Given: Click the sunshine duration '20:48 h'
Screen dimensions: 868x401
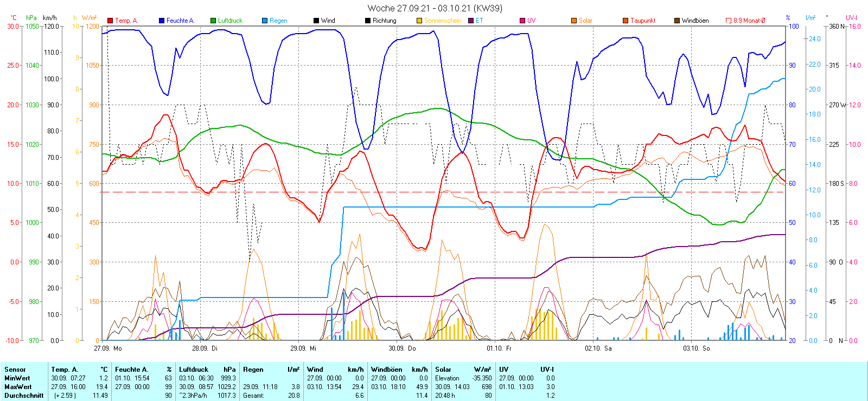Looking at the screenshot, I should click(x=445, y=396).
